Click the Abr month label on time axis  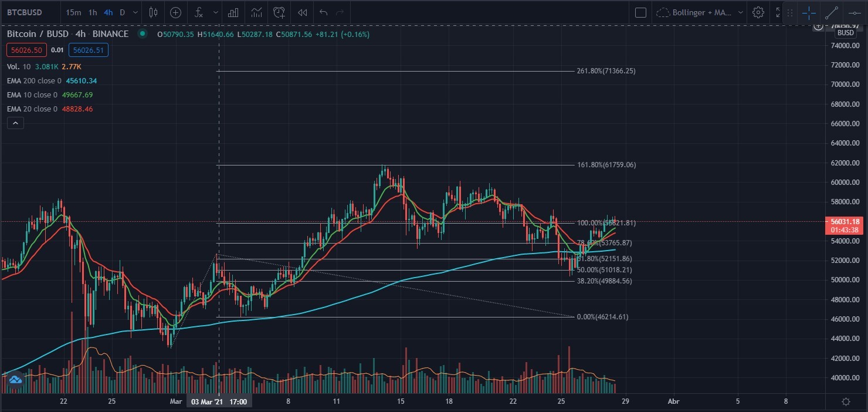click(673, 402)
